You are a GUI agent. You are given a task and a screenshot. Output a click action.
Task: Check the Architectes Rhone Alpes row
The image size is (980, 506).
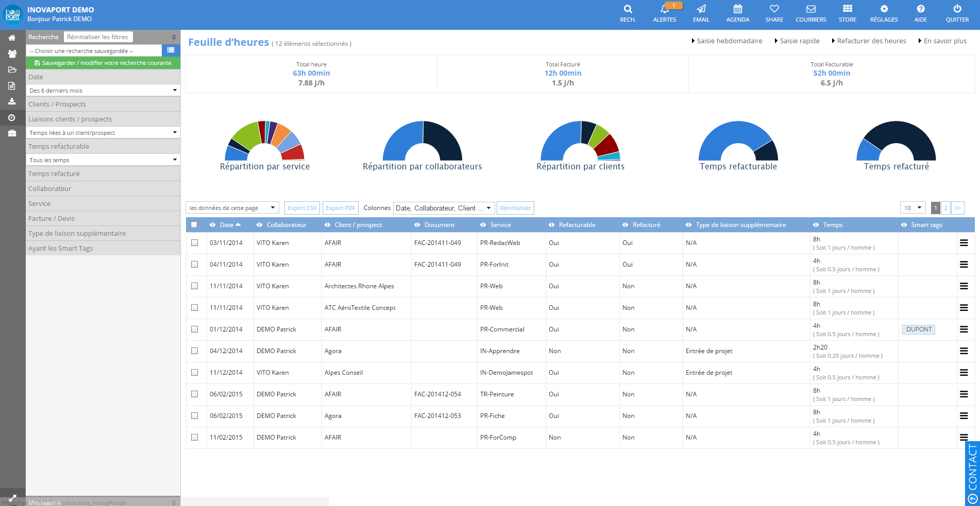click(194, 286)
